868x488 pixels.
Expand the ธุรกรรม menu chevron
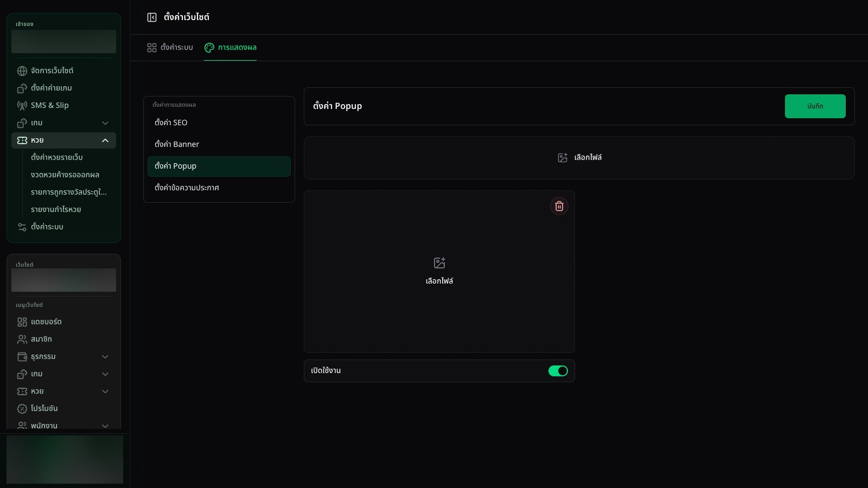click(x=105, y=357)
